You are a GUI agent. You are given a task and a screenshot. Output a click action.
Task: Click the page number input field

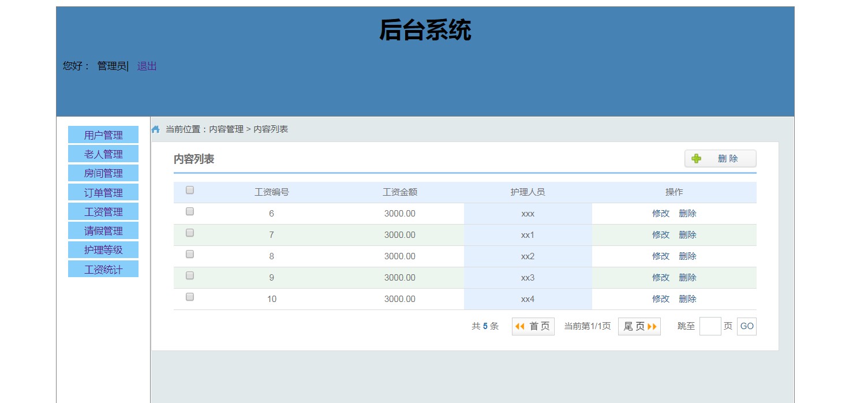[x=710, y=326]
